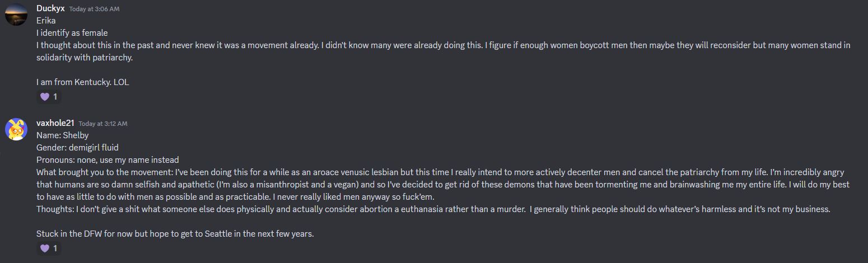
Task: Select the "I identify as female" line
Action: click(x=72, y=33)
